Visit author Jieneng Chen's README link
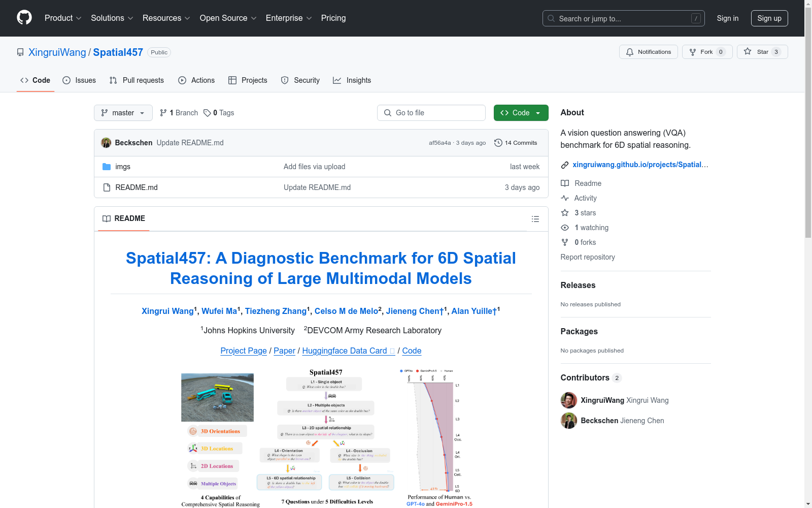 [415, 311]
